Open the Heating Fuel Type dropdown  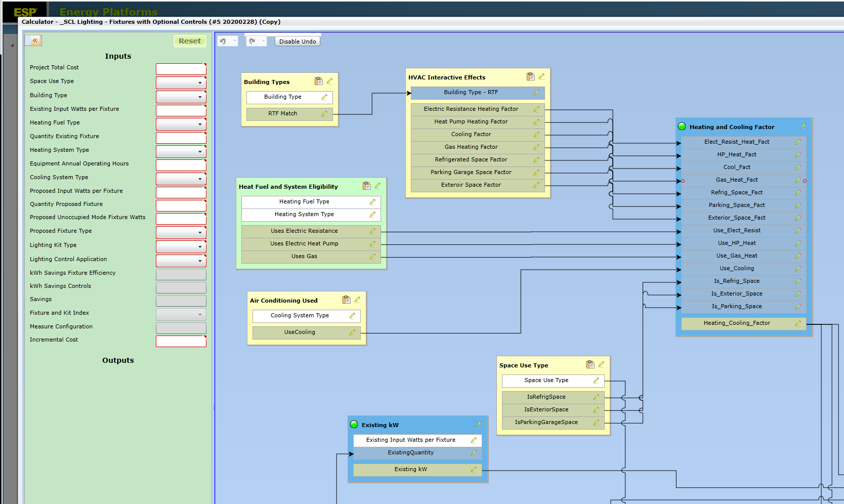click(x=200, y=124)
